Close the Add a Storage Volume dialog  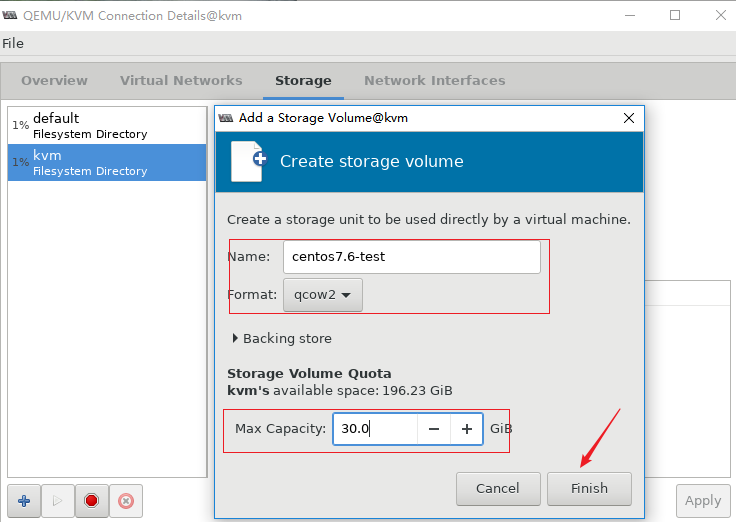(629, 118)
